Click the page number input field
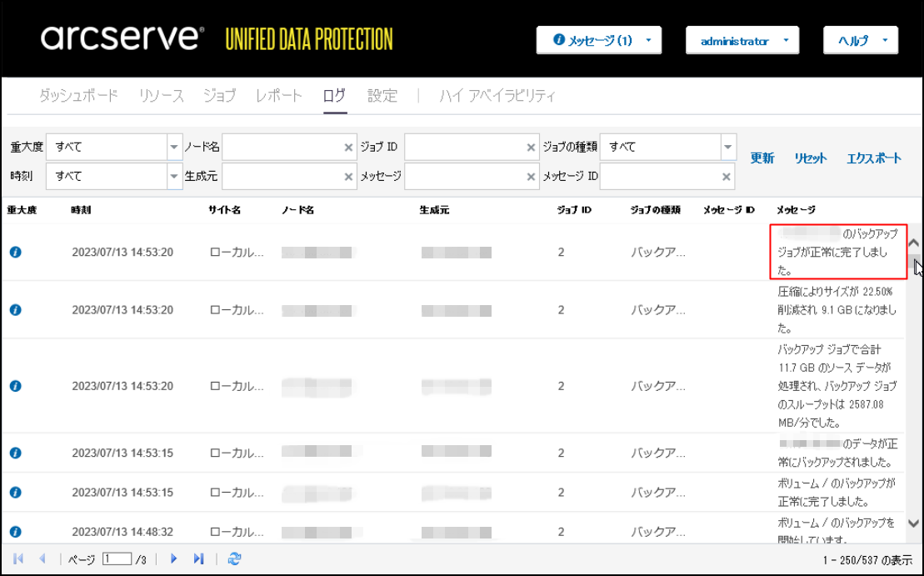Image resolution: width=924 pixels, height=576 pixels. coord(117,558)
